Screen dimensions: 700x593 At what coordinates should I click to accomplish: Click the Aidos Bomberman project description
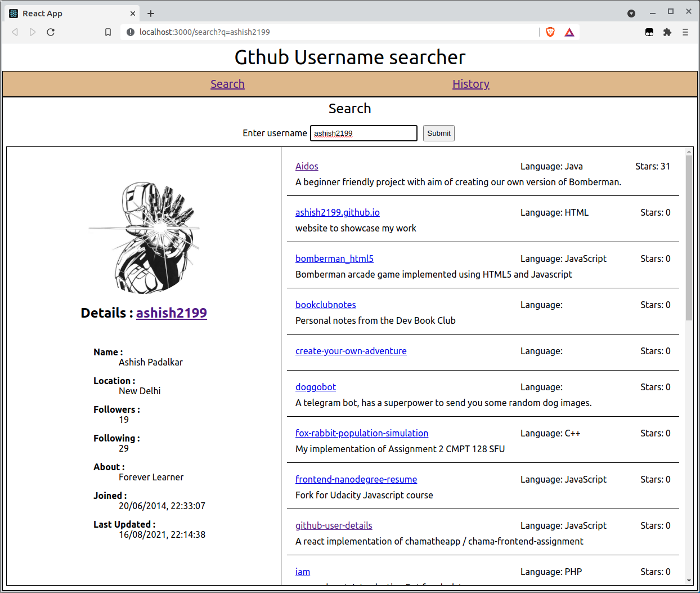458,182
